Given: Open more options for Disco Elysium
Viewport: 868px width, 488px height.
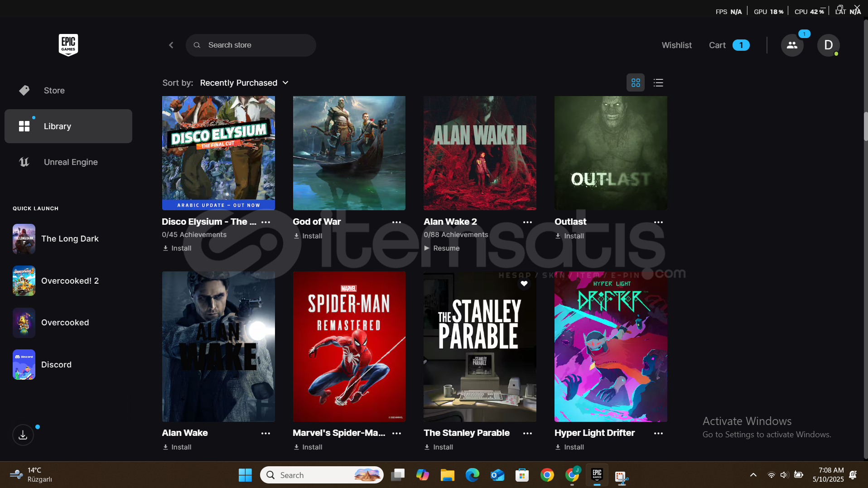Looking at the screenshot, I should (266, 222).
